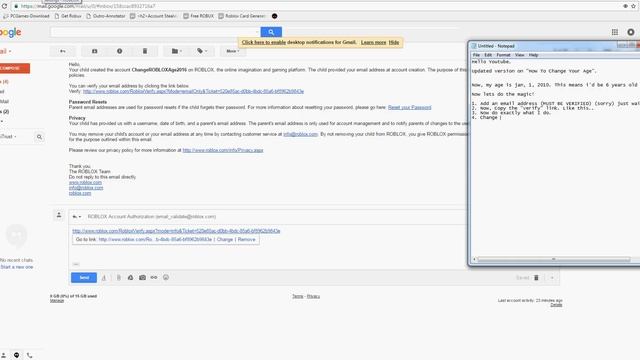Screen dimensions: 640x360
Task: Open the Get Robux bookmark
Action: coord(68,16)
